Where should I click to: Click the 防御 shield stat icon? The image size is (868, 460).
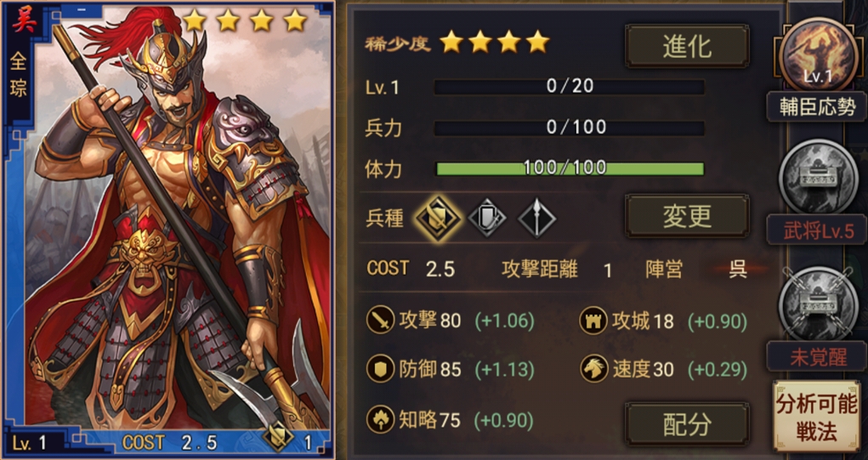[x=380, y=369]
